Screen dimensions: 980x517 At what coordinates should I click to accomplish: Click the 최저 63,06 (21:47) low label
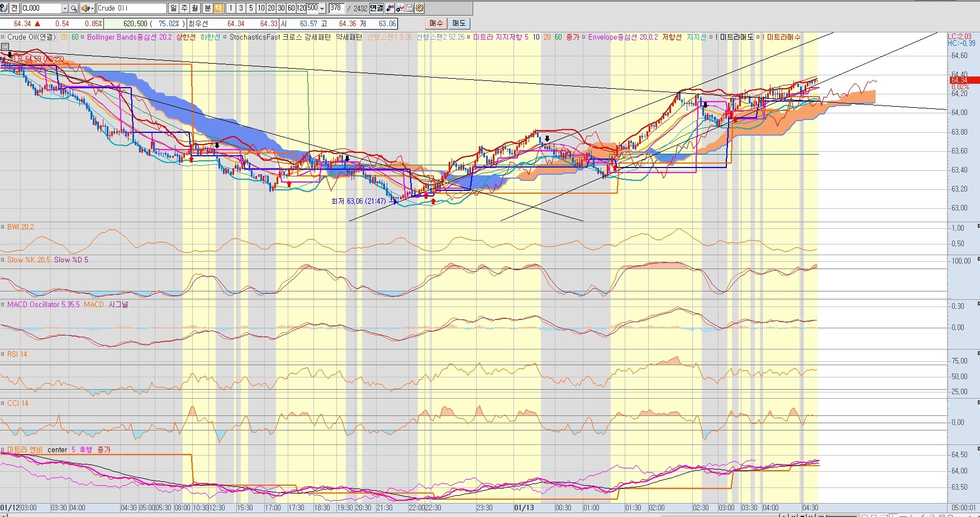358,201
